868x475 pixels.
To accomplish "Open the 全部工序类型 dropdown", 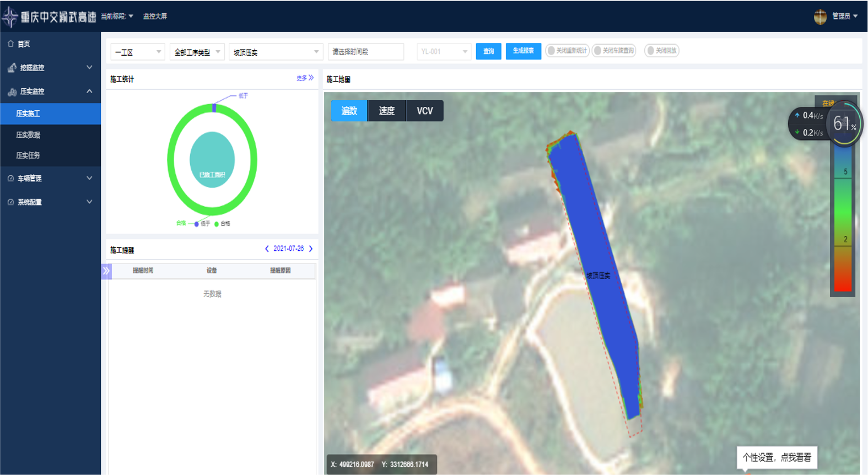I will 197,52.
